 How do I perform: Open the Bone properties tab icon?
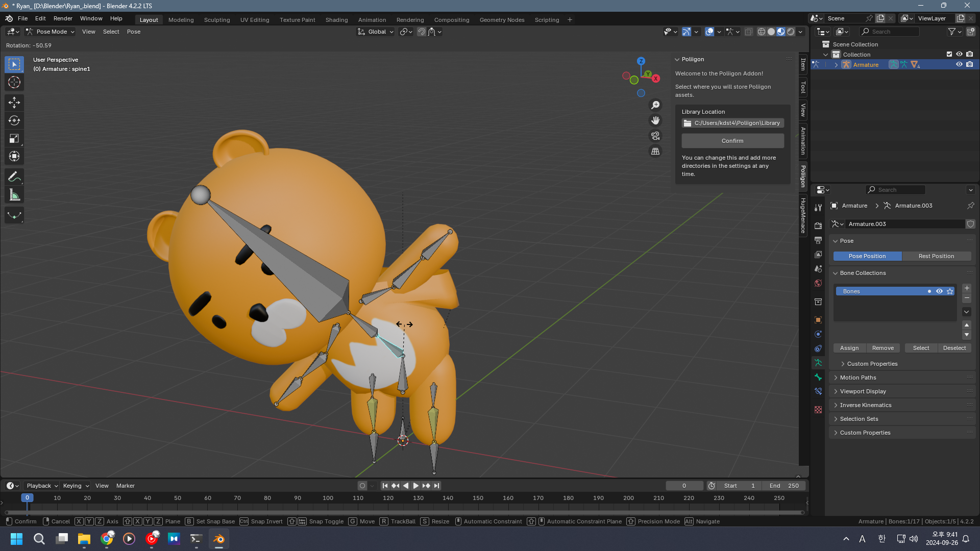click(x=818, y=377)
